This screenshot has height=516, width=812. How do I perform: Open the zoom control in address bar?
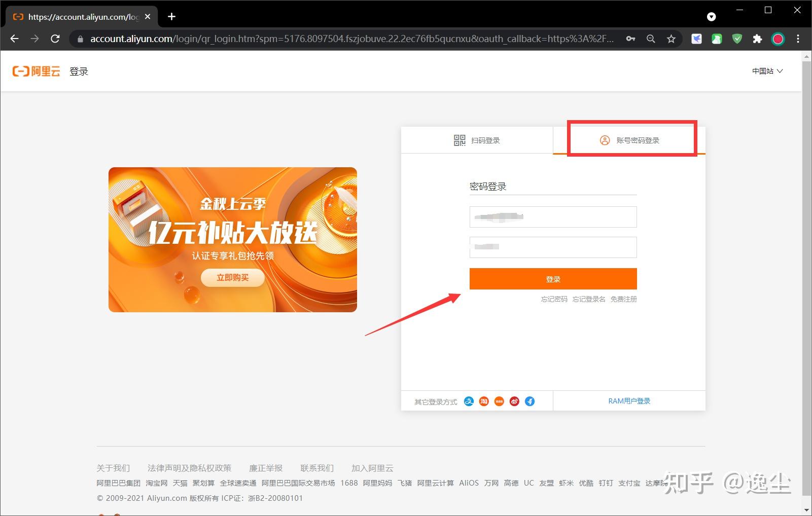point(651,39)
